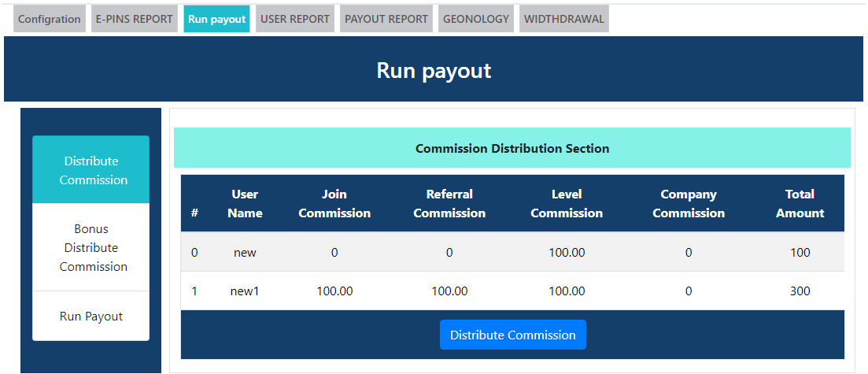Click the Referral Commission column header
The height and width of the screenshot is (374, 868).
point(449,203)
